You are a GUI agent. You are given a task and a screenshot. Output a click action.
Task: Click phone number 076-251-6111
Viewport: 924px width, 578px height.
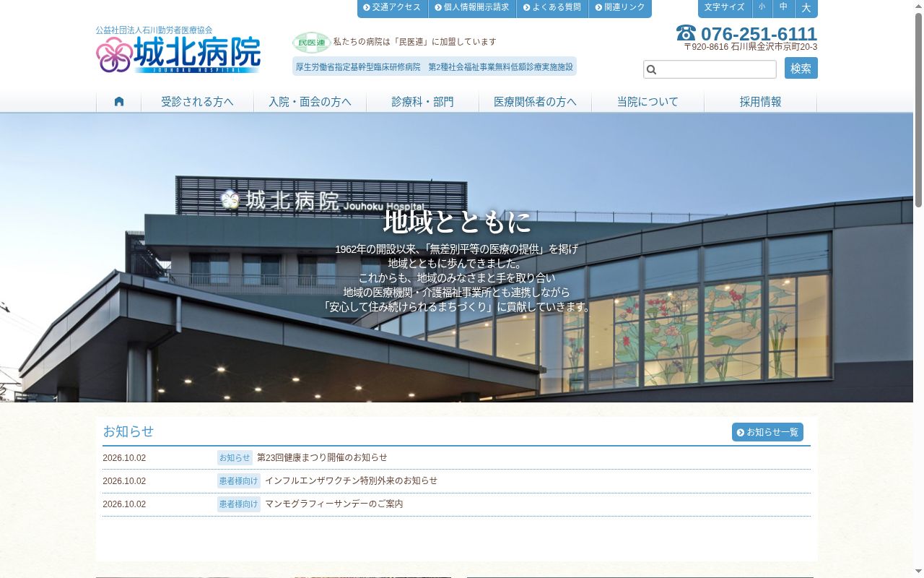759,34
